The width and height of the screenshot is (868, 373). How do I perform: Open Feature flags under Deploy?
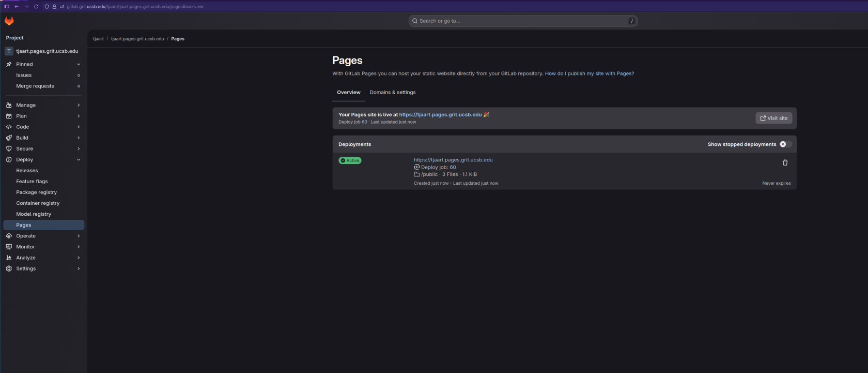[x=43, y=182]
